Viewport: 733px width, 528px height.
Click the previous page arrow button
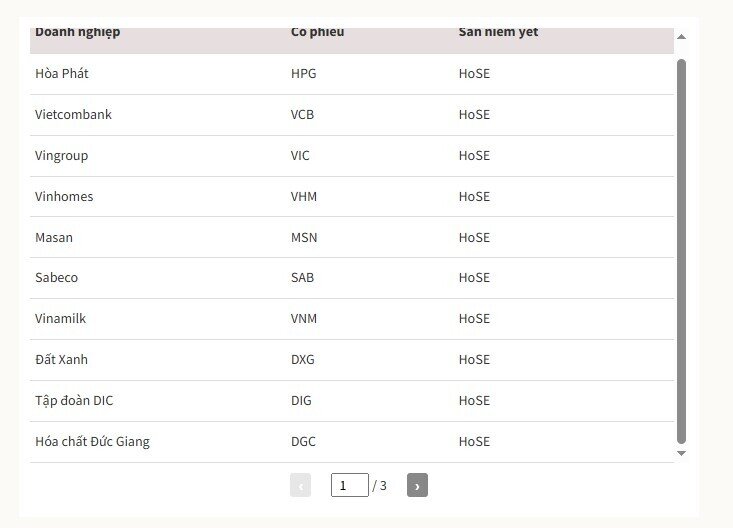tap(300, 485)
